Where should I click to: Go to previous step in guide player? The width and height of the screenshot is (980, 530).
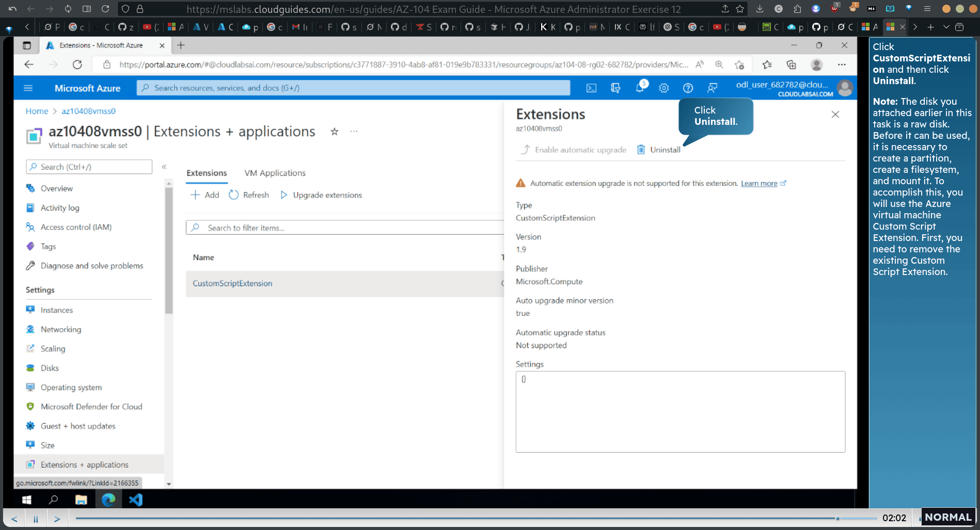[14, 519]
